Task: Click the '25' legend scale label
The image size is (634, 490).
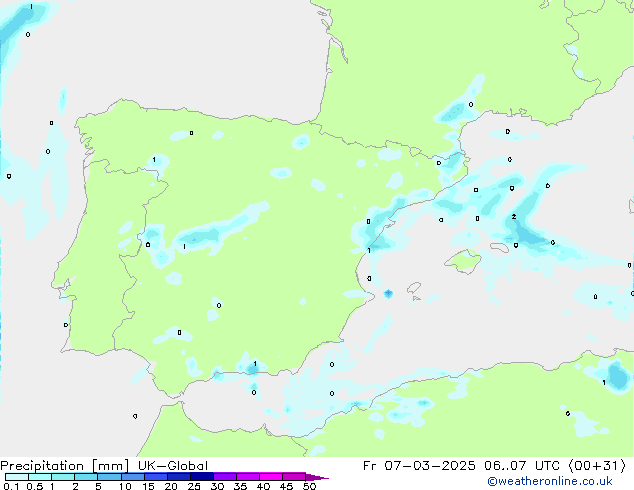Action: (194, 486)
